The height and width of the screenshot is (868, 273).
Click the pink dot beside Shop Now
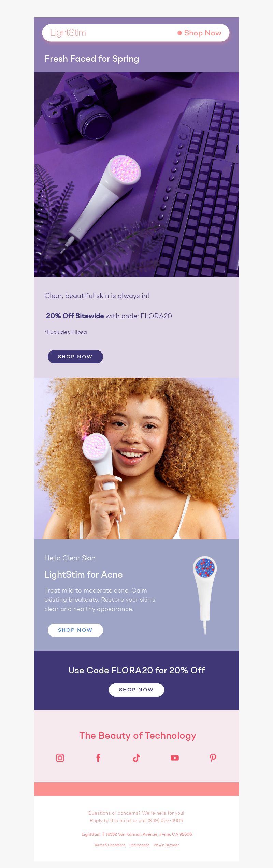179,33
